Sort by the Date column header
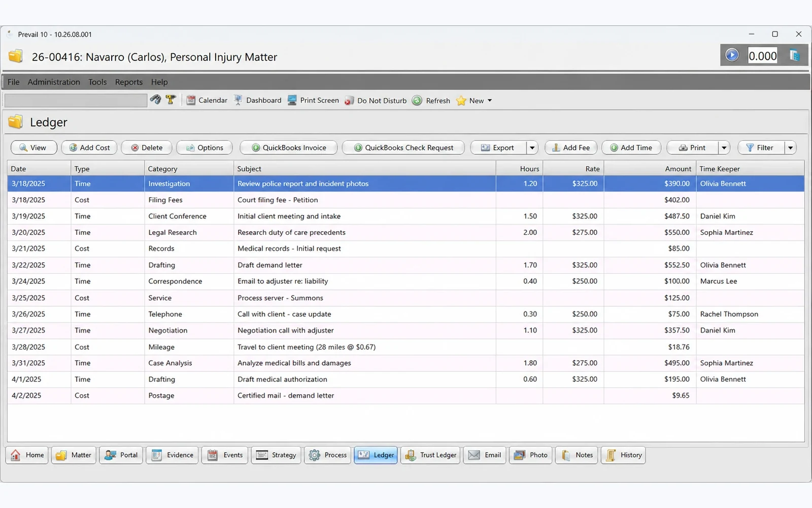812x508 pixels. [x=39, y=169]
